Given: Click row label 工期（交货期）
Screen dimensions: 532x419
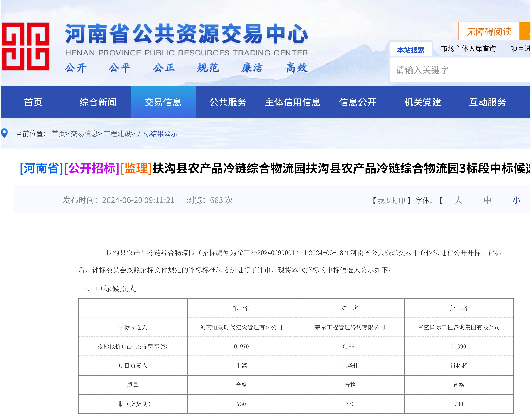Looking at the screenshot, I should (x=133, y=404).
